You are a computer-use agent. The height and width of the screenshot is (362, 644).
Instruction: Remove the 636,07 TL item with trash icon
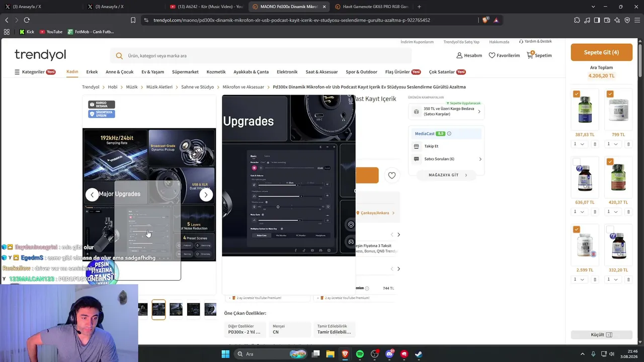(595, 212)
